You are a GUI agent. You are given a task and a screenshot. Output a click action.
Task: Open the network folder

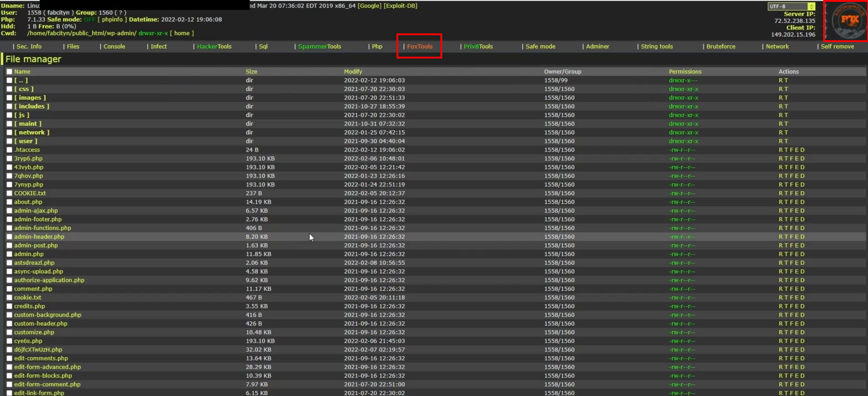pos(32,132)
